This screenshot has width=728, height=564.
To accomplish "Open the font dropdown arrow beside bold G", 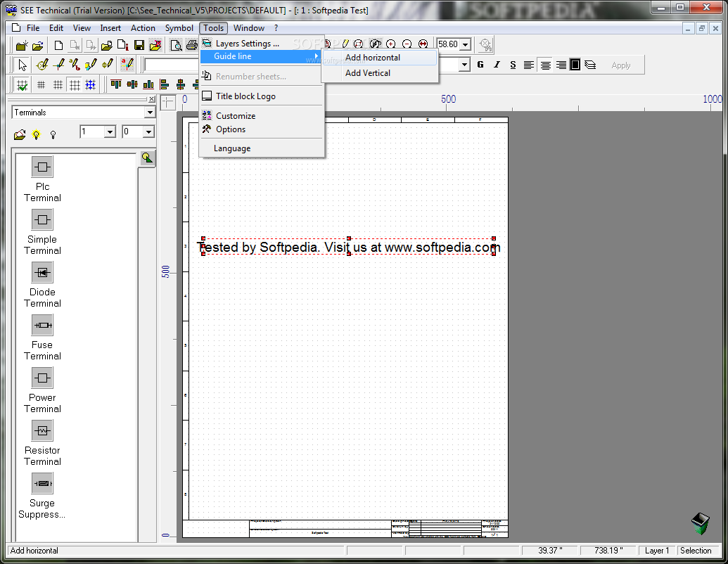I will [465, 65].
